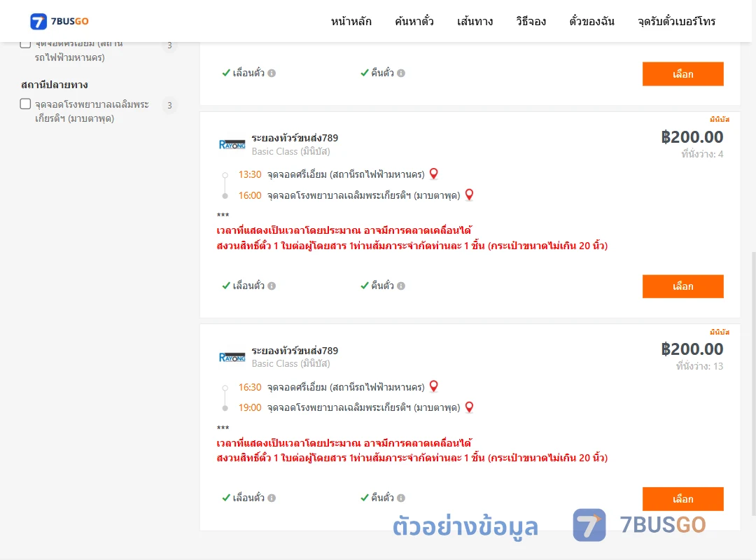Click เลื่อนตั๋ว info icon in 13:30 trip
Screen dimensions: 756x560
coord(272,286)
